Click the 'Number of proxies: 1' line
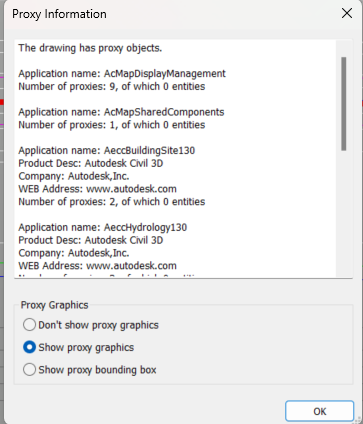This screenshot has width=363, height=424. point(112,125)
